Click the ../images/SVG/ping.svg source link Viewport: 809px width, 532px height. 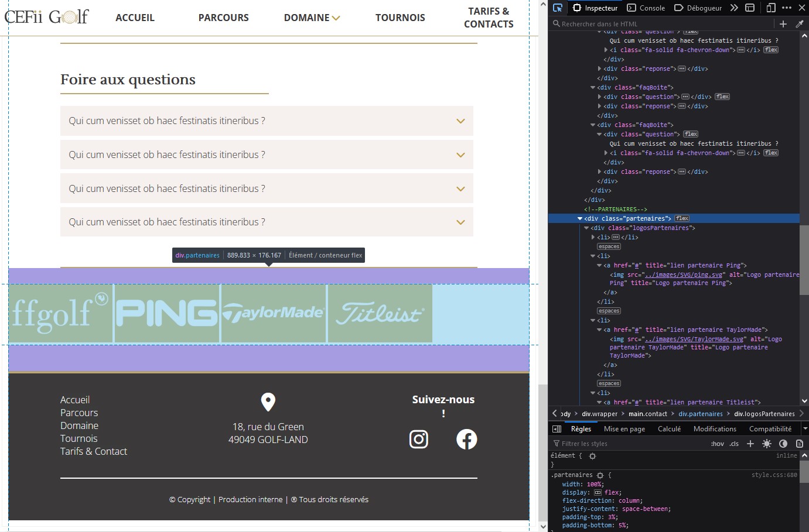click(x=682, y=274)
